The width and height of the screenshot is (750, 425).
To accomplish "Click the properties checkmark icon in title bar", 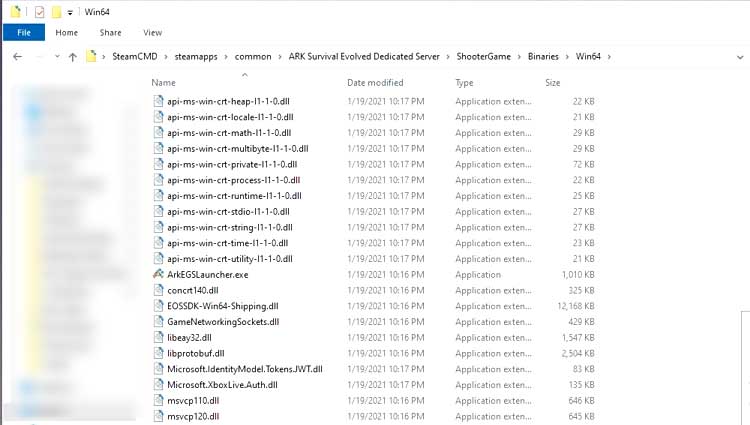I will (40, 12).
